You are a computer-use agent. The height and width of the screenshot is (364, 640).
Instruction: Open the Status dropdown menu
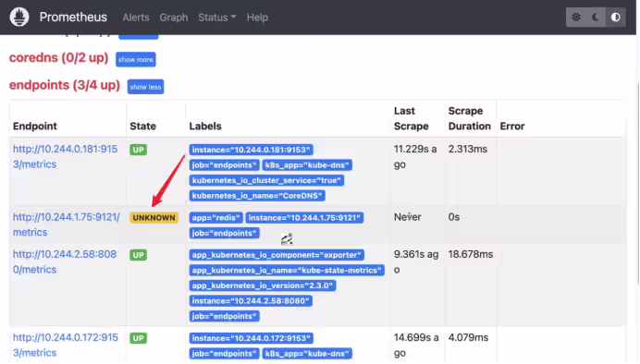coord(216,18)
